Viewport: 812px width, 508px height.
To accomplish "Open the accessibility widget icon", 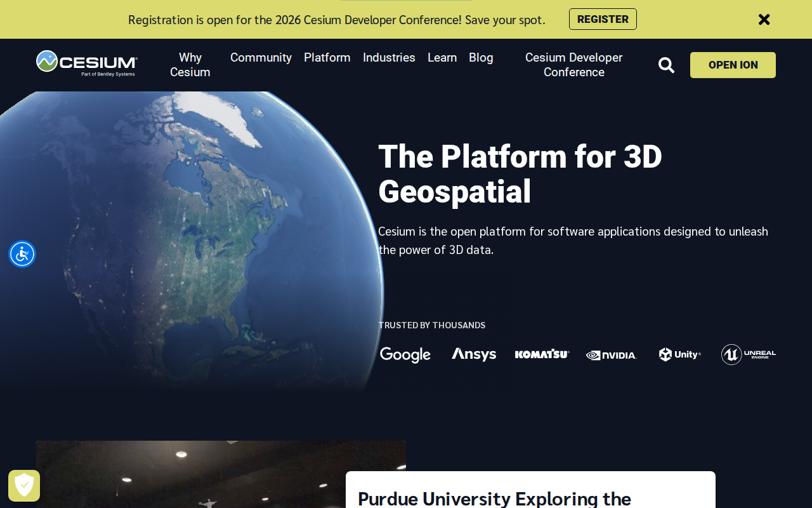I will [x=22, y=254].
